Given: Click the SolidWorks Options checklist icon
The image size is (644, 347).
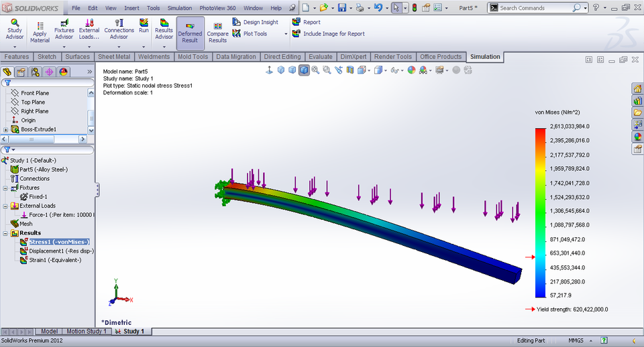Looking at the screenshot, I should 438,8.
